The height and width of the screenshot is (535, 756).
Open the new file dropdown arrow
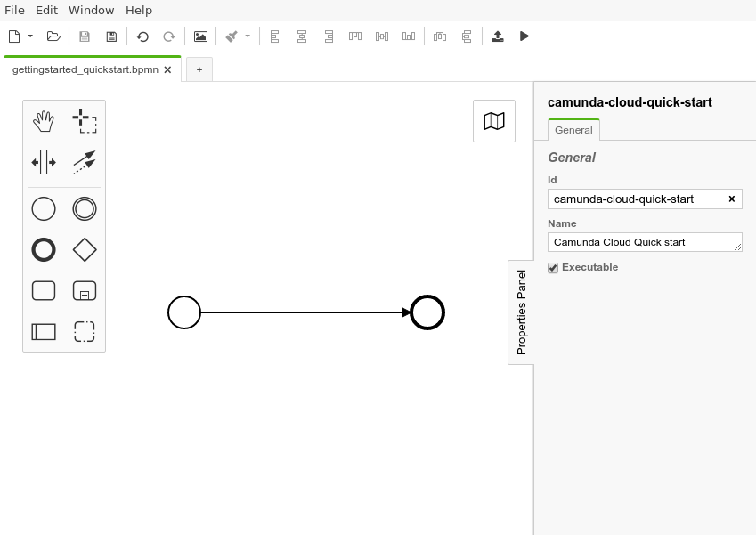pos(30,36)
